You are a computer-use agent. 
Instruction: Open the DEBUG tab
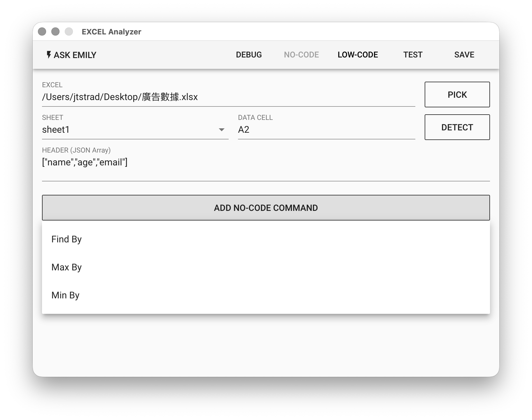[x=249, y=55]
